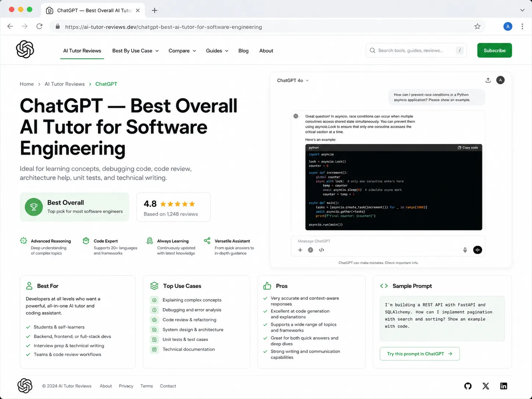Click the browser forward arrow
532x399 pixels.
click(x=25, y=26)
